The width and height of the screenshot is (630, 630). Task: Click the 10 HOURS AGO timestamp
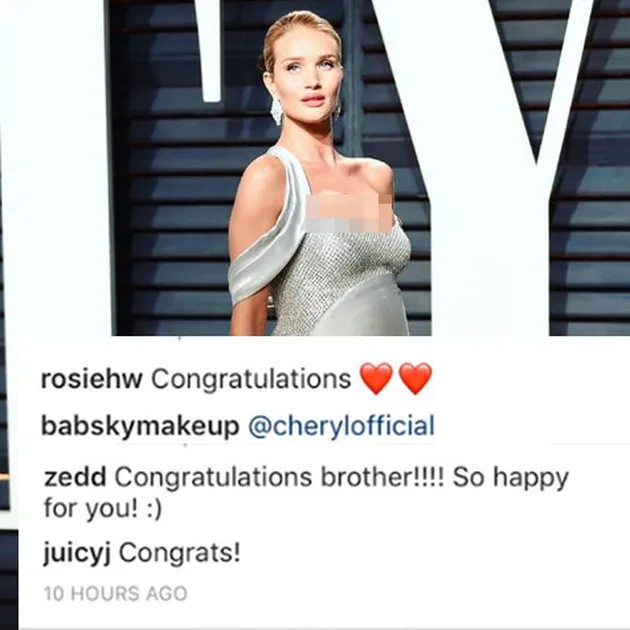115,594
